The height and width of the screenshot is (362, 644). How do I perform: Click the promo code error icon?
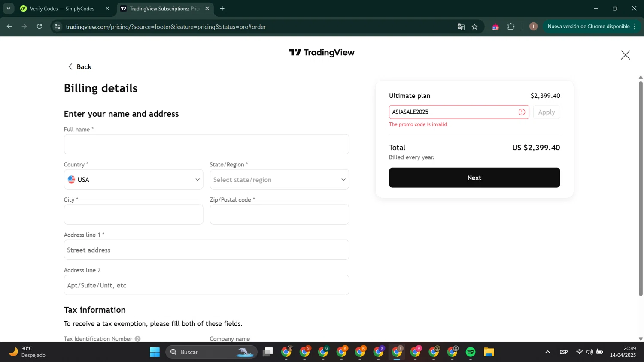(x=522, y=112)
